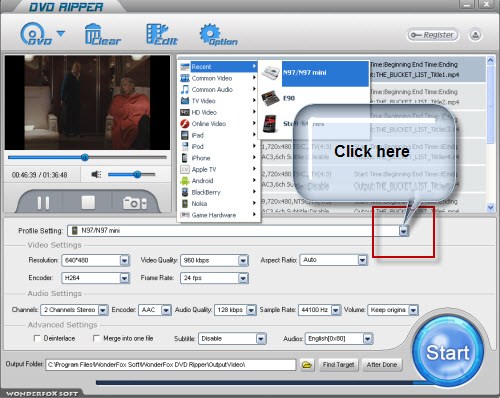Expand the Subtitle dropdown

coord(261,339)
